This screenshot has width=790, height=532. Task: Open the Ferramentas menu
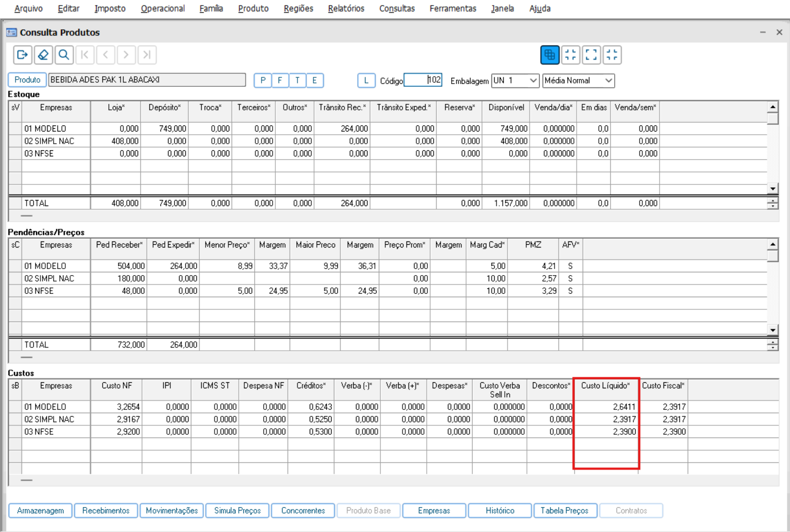453,8
